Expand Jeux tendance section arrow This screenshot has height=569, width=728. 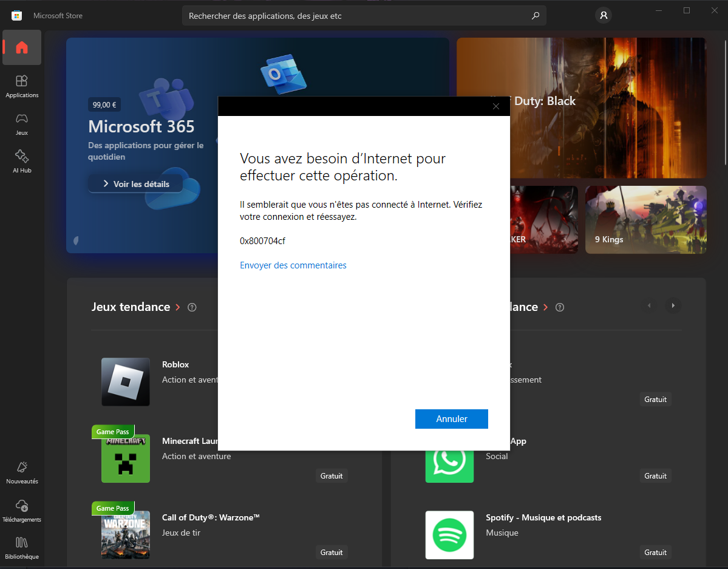tap(178, 307)
